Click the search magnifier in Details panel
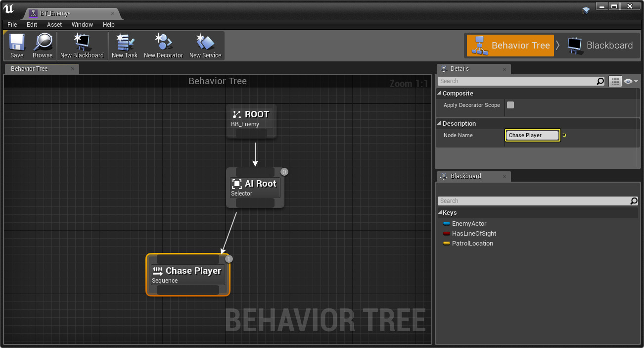The width and height of the screenshot is (644, 348). pyautogui.click(x=600, y=81)
